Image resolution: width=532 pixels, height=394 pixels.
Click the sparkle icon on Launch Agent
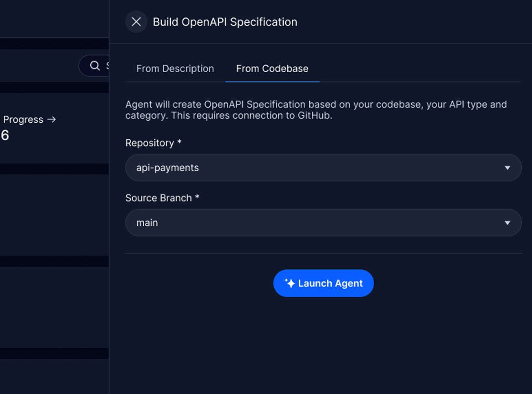(289, 283)
